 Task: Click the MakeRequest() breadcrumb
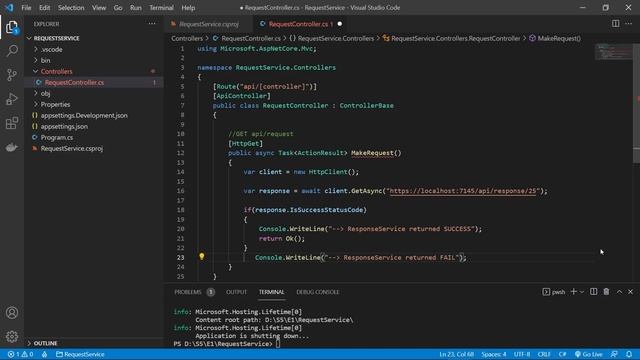point(559,38)
